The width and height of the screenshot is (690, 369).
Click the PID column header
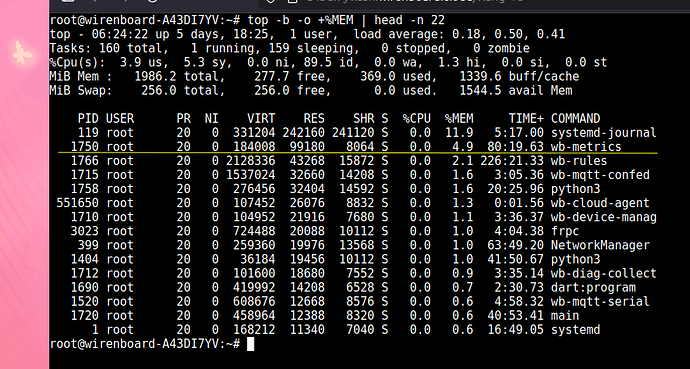[x=89, y=119]
